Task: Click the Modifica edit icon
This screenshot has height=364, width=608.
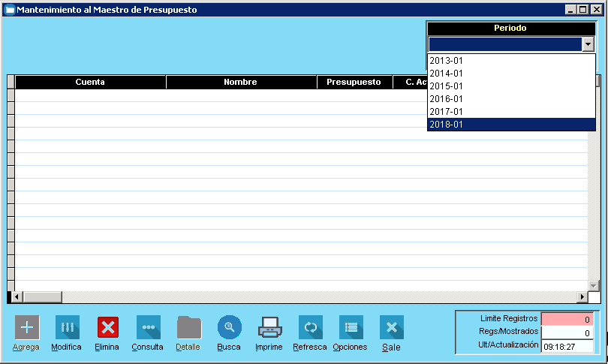Action: click(67, 327)
